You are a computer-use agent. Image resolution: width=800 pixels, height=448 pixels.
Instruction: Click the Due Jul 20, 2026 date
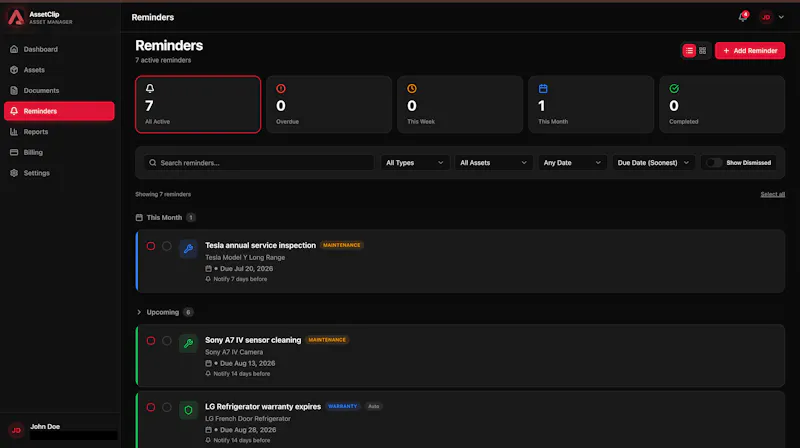[x=246, y=268]
